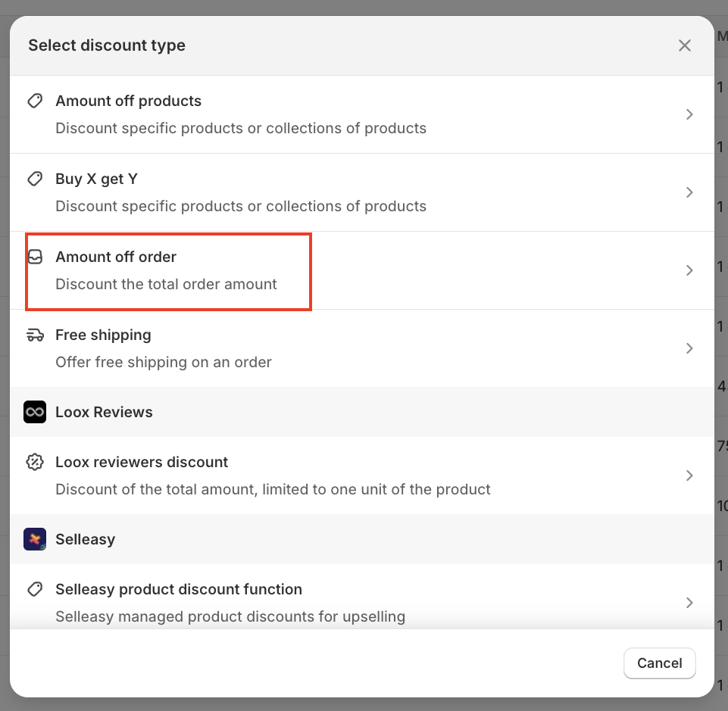Open Free shipping using its right chevron
This screenshot has width=728, height=711.
[689, 348]
